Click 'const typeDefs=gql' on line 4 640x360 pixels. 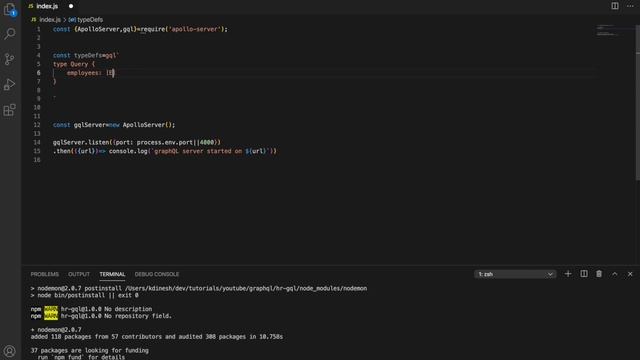pos(84,55)
